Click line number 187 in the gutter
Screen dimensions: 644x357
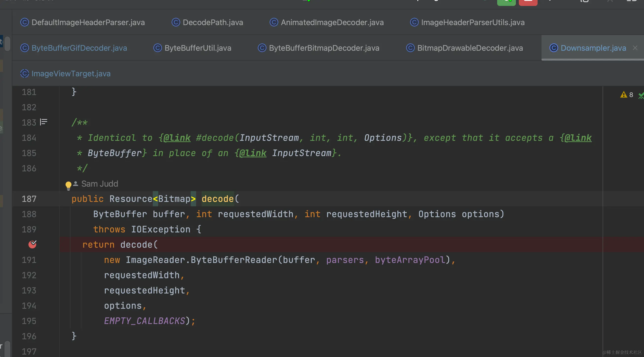[x=29, y=199]
